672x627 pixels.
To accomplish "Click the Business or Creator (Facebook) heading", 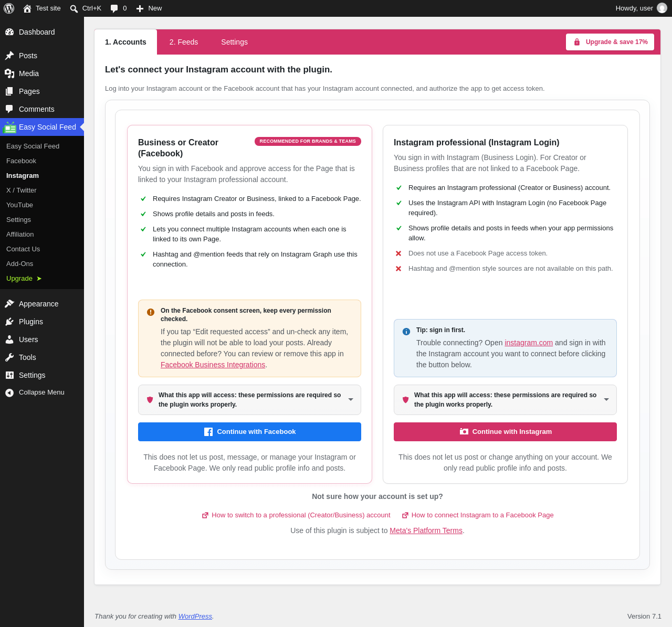I will pyautogui.click(x=178, y=148).
